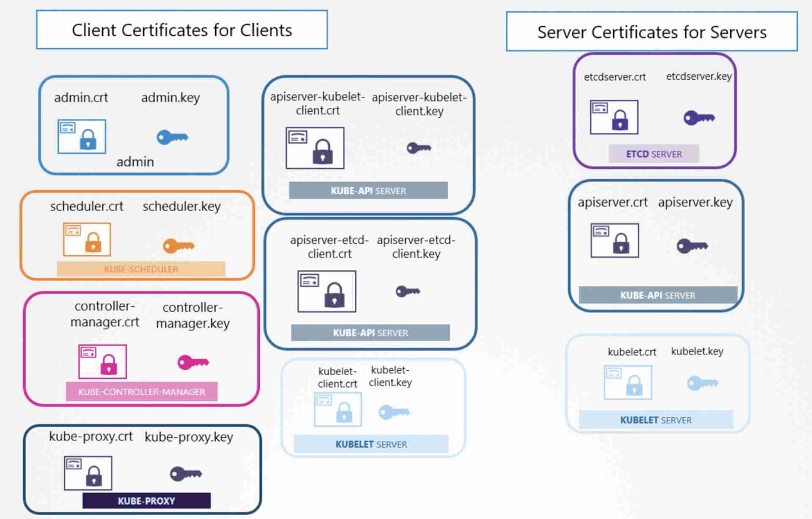Click KUBELET SERVER label under kubelet-client files
Screen dimensions: 812x519
point(371,444)
